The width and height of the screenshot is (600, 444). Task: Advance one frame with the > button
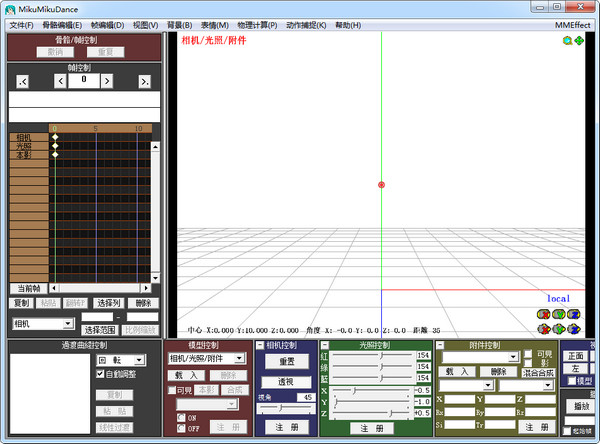point(108,81)
